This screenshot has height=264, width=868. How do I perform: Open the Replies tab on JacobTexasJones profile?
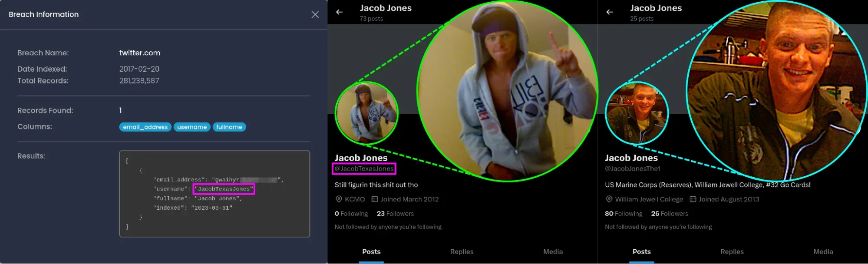[462, 252]
